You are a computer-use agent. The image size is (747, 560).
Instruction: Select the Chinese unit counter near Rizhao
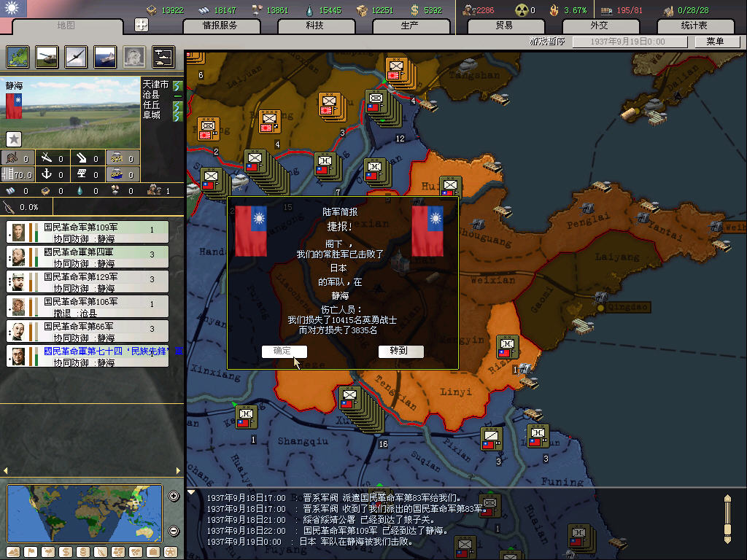point(508,347)
